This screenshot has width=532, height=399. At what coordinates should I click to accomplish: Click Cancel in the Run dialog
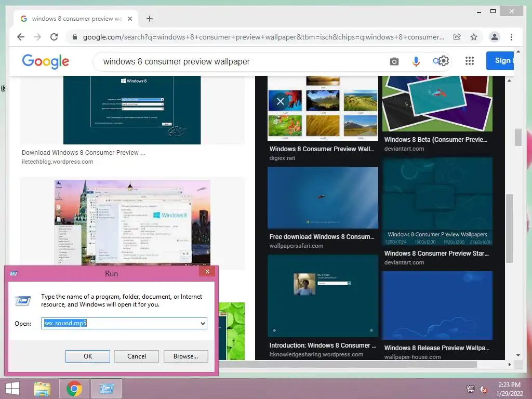coord(137,356)
